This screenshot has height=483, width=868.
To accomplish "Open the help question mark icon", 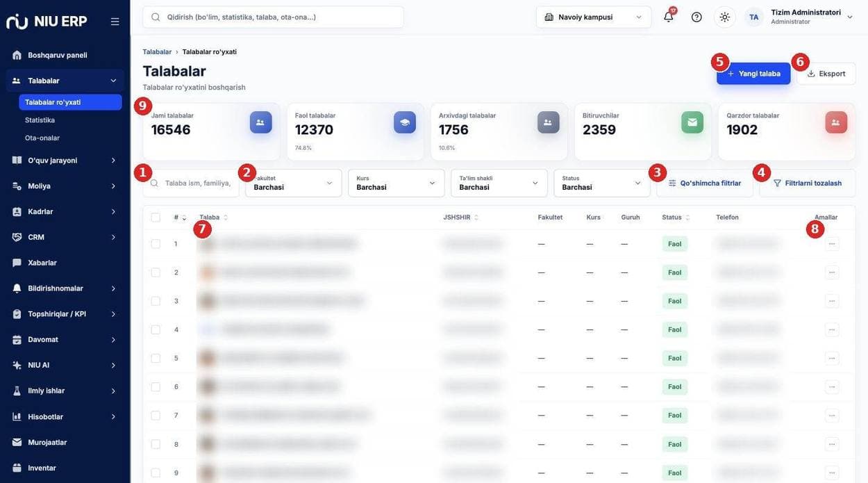I will coord(696,17).
